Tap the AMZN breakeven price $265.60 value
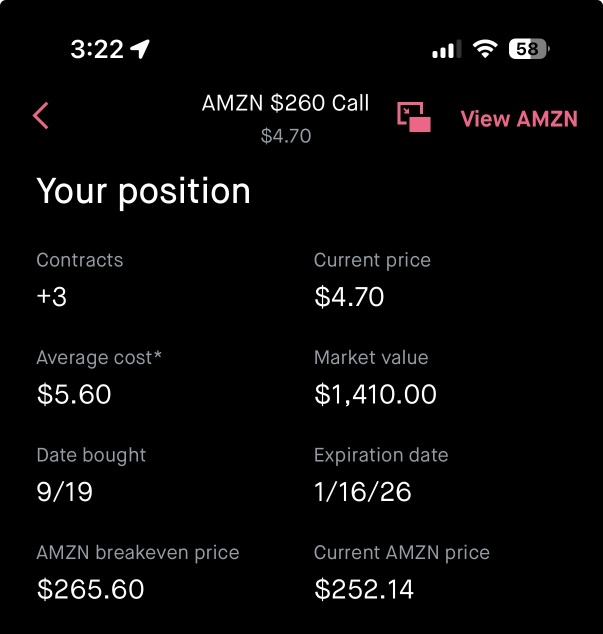 [90, 589]
